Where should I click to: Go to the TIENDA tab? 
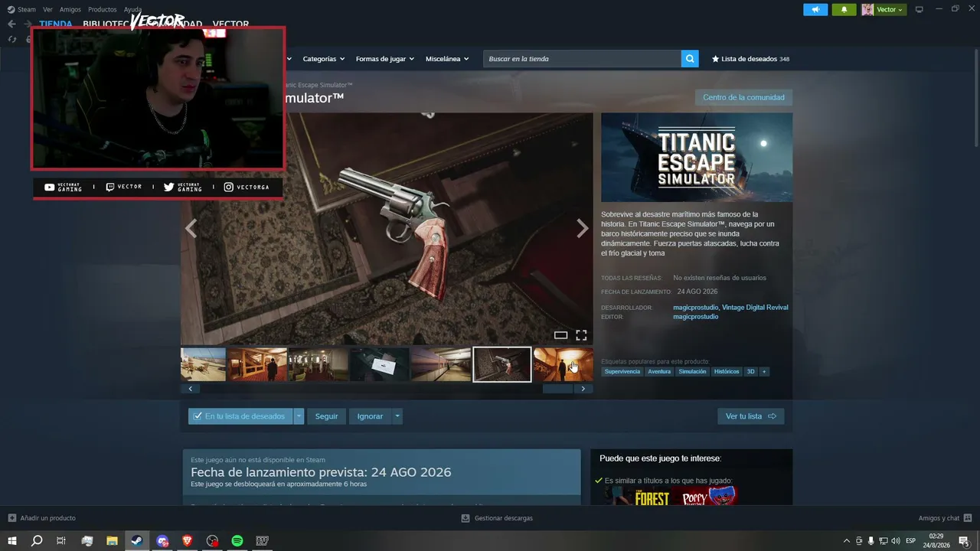(x=56, y=24)
